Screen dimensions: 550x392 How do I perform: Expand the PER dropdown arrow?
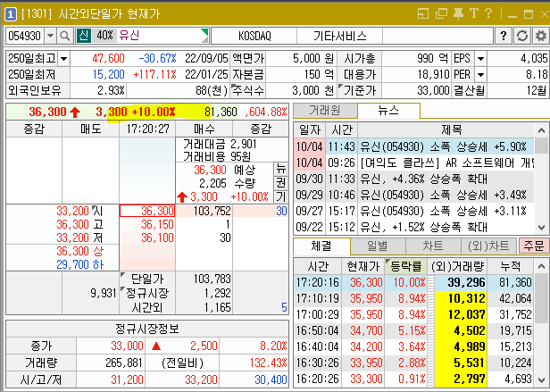click(480, 74)
